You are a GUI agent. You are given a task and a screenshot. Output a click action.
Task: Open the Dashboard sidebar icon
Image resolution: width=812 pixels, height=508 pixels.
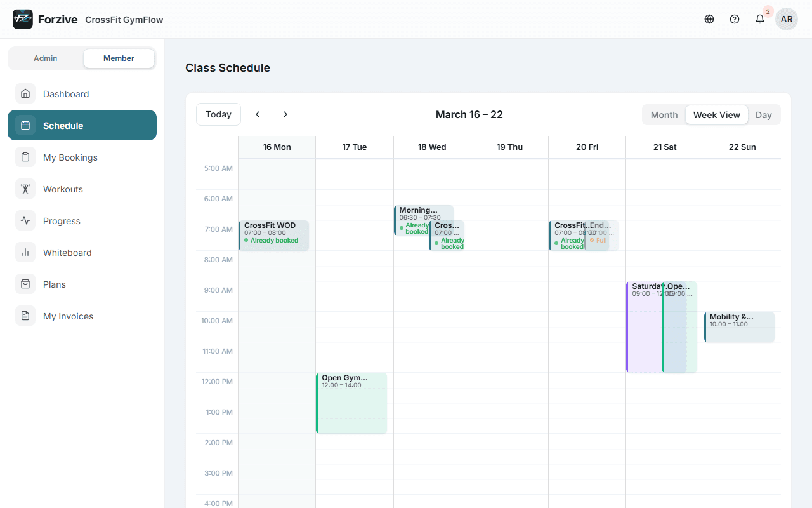[x=25, y=93]
